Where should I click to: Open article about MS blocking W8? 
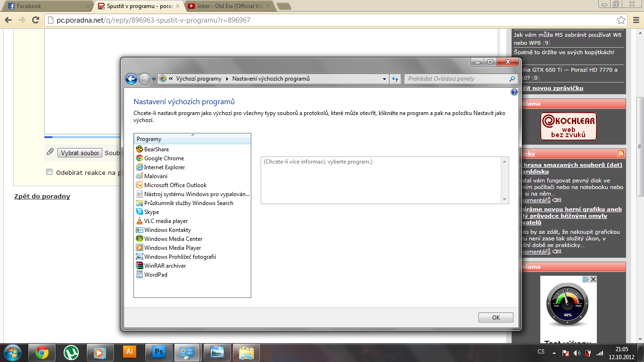coord(568,39)
